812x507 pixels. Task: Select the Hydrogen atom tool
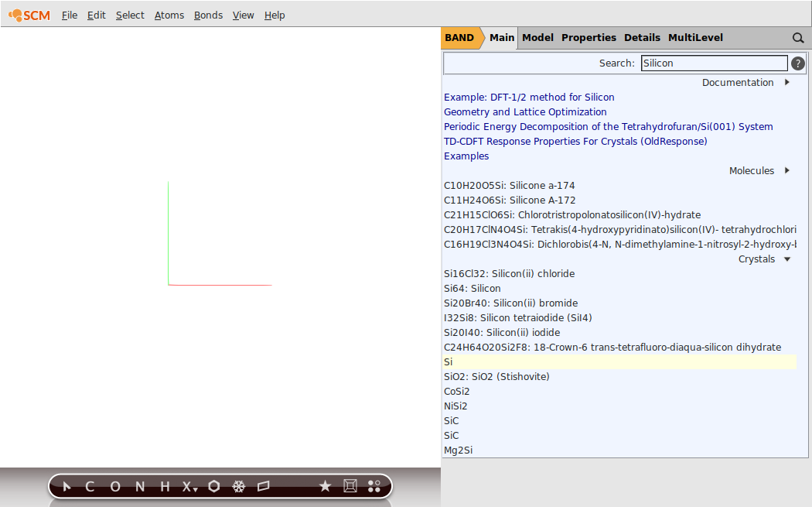[163, 486]
